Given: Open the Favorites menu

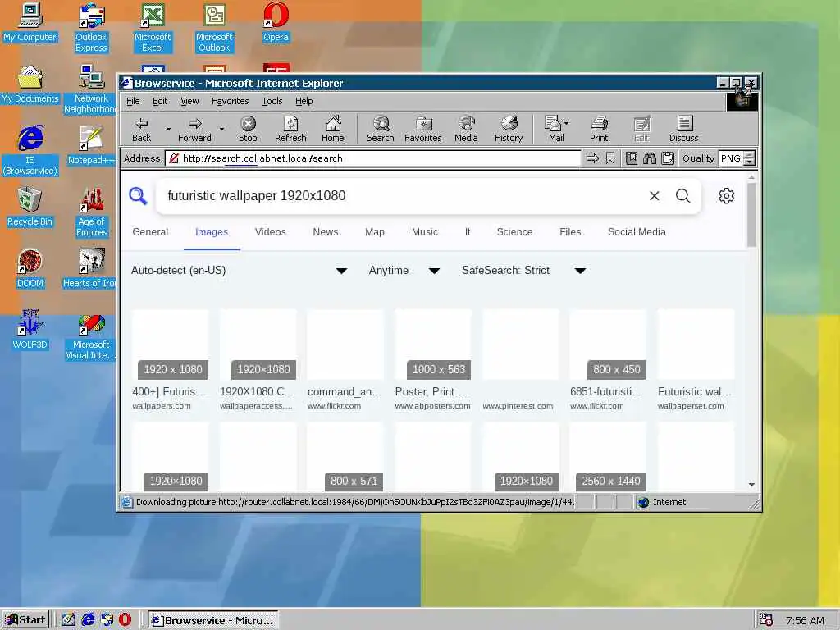Looking at the screenshot, I should pos(230,101).
